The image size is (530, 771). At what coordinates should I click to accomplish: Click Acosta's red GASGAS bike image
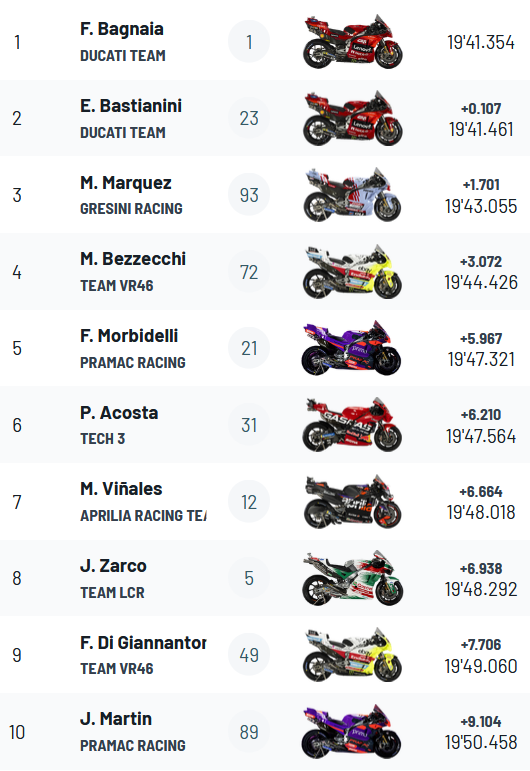point(353,425)
